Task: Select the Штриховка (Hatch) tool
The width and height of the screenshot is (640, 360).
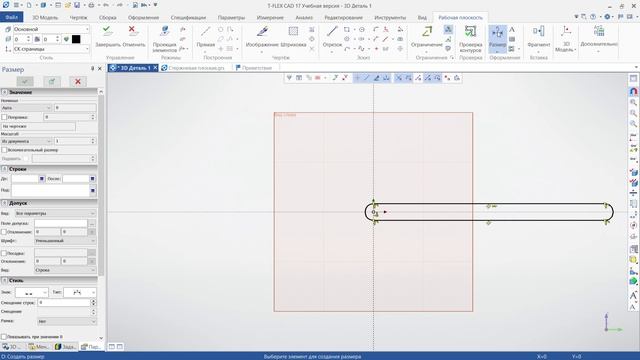Action: coord(293,37)
